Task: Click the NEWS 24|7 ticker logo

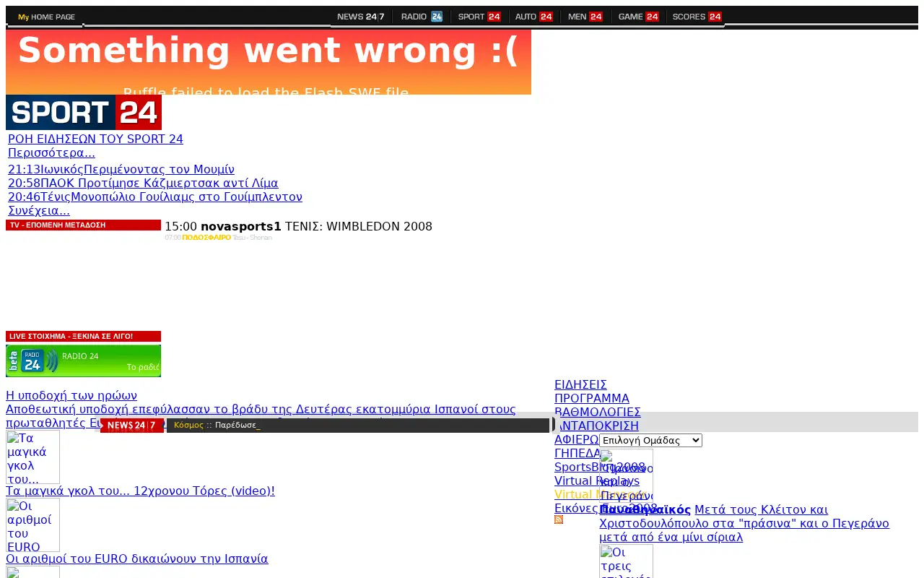Action: pos(132,426)
